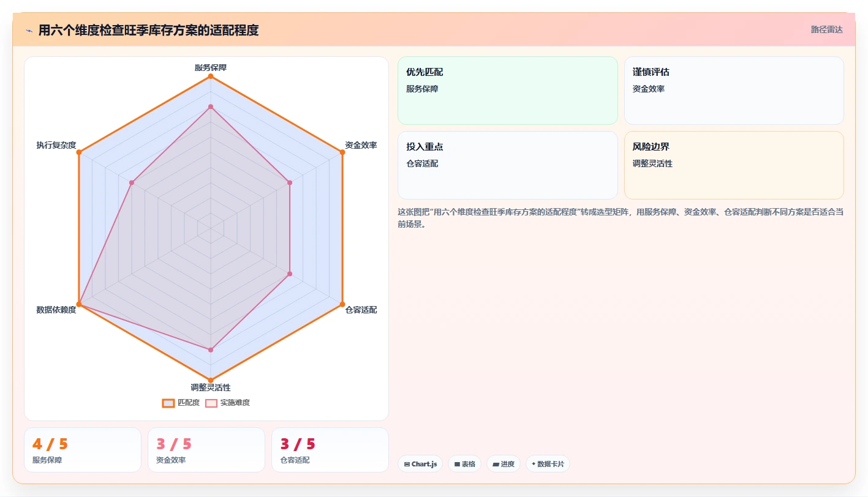Open the 投入重点 card

point(508,165)
